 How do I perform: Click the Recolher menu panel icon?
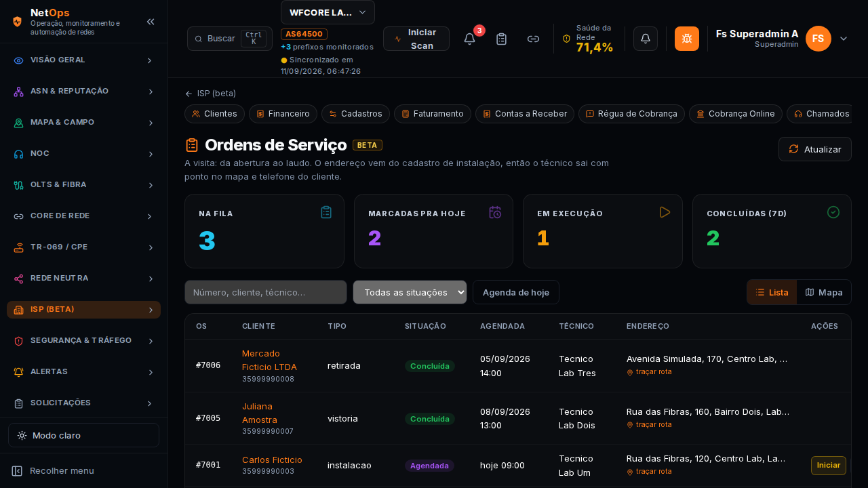17,470
